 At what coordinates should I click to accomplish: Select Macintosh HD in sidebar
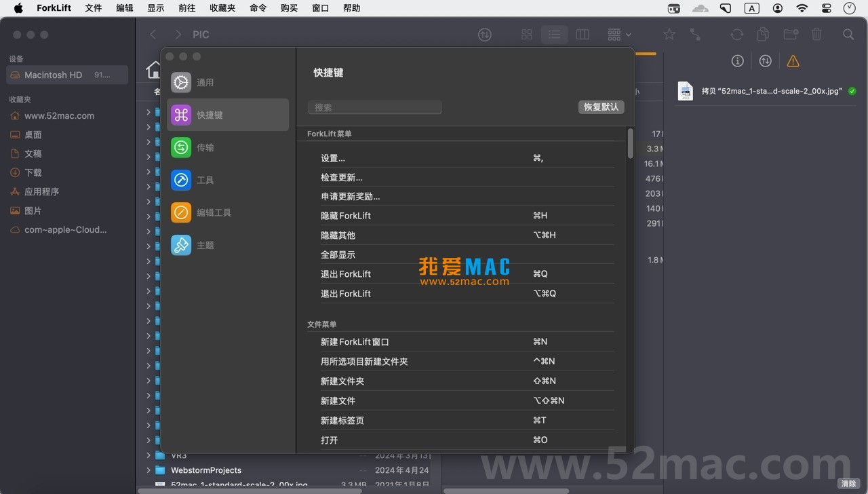pos(67,75)
